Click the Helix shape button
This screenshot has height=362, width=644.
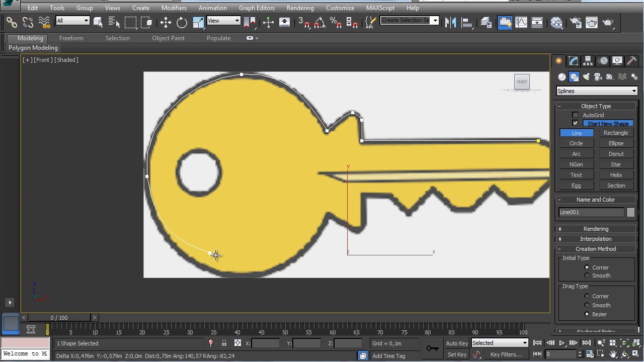[616, 175]
